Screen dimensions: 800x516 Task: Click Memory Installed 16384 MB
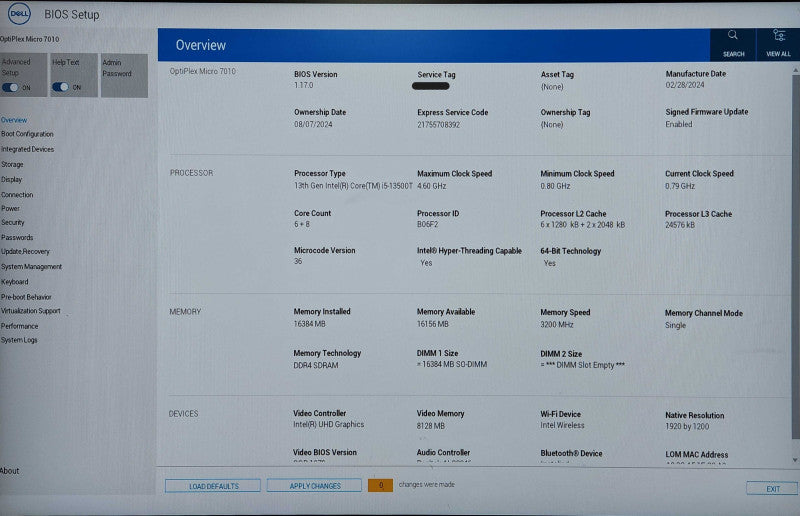click(x=309, y=324)
